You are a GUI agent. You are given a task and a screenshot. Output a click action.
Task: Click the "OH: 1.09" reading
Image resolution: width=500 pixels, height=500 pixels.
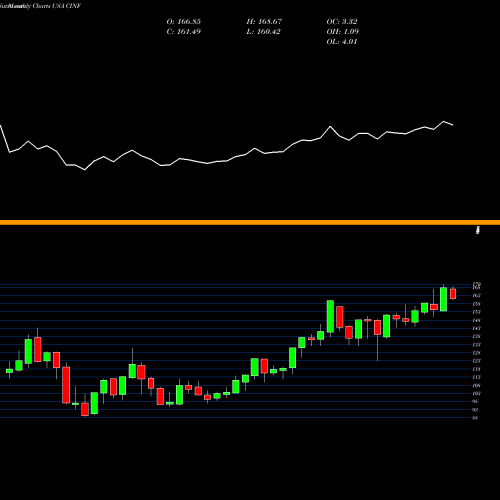click(x=342, y=31)
